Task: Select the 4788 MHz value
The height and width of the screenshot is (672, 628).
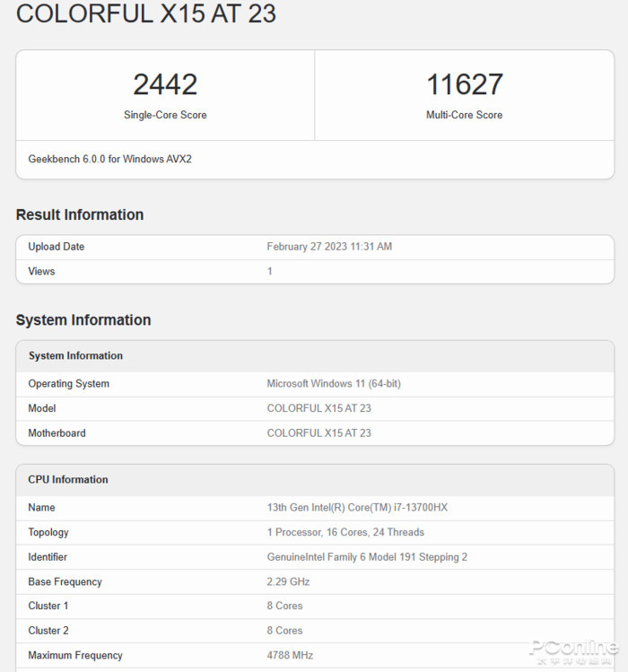Action: pos(290,655)
